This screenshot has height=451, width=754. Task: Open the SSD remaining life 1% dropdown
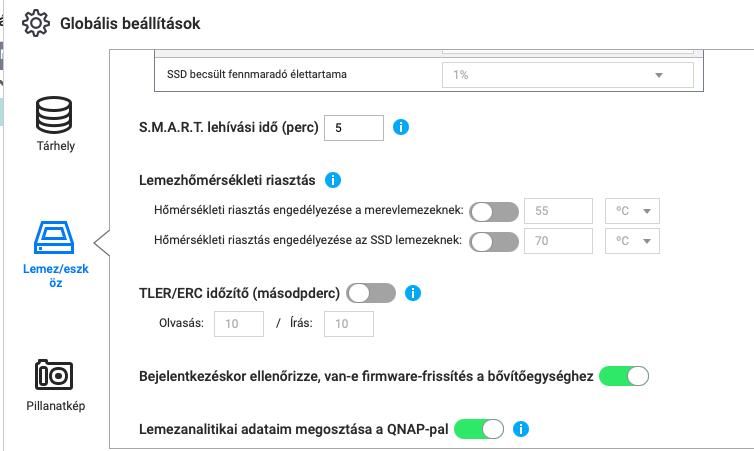(567, 75)
